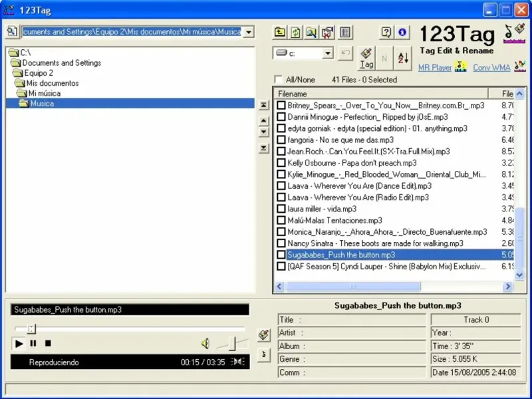Viewport: 532px width, 399px height.
Task: Click the move-to-bottom arrow beside file list
Action: tap(263, 148)
